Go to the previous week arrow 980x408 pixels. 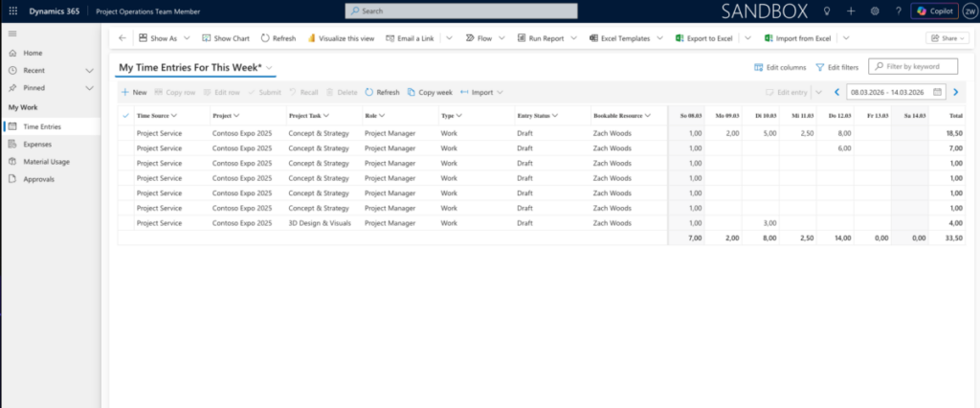coord(837,92)
